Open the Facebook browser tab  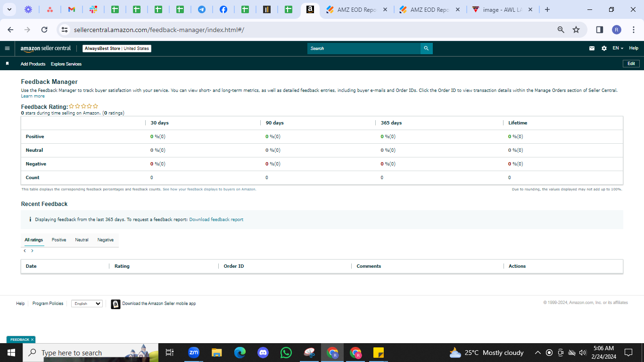tap(223, 9)
